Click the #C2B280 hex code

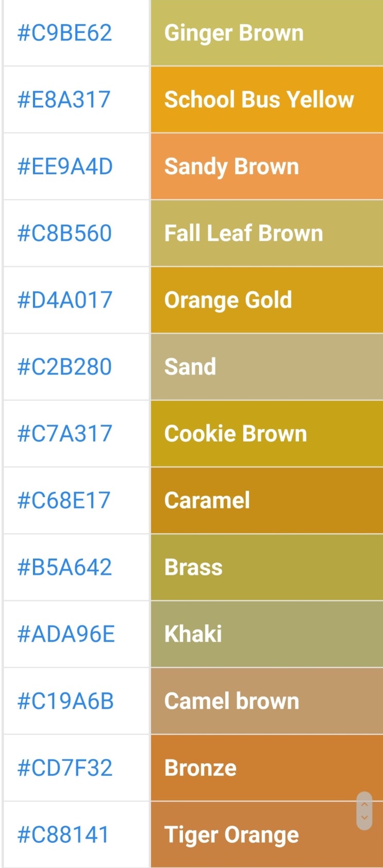tap(64, 367)
